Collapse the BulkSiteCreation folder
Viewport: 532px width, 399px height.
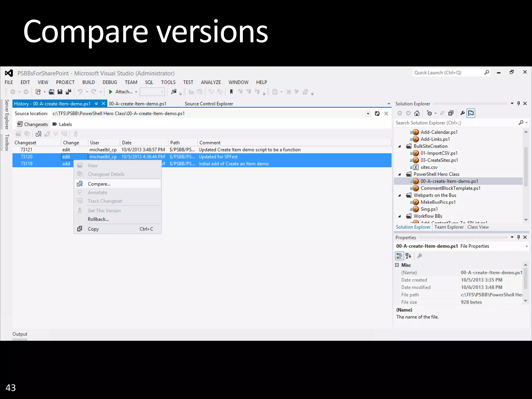(400, 146)
